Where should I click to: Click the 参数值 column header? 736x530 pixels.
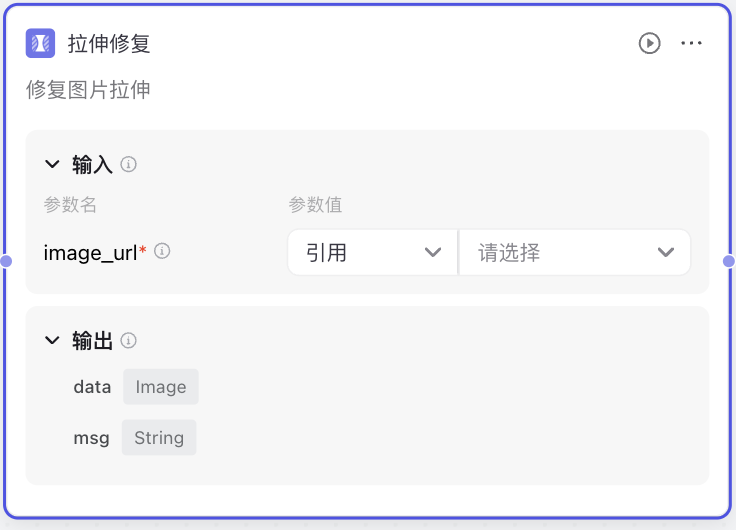click(x=315, y=205)
